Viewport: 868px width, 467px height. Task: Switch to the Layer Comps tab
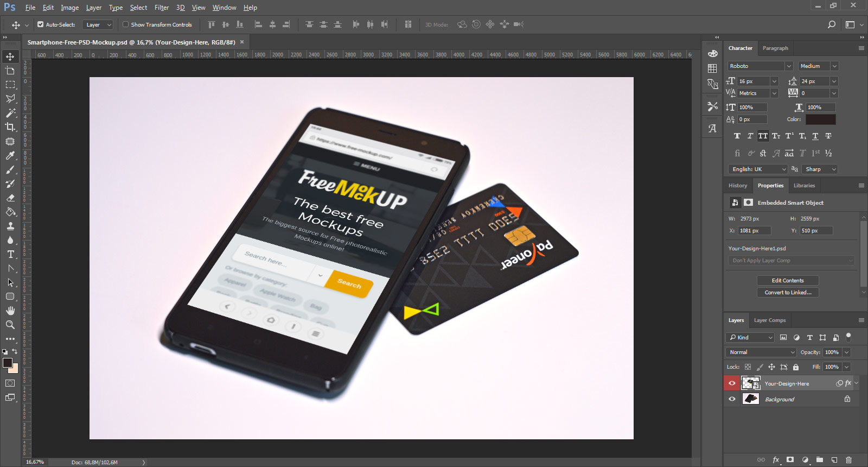coord(770,320)
